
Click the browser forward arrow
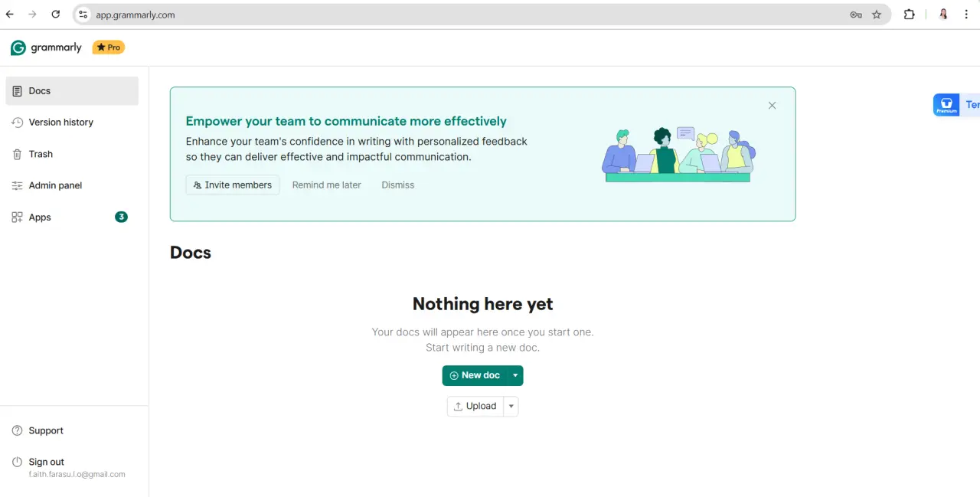[32, 15]
